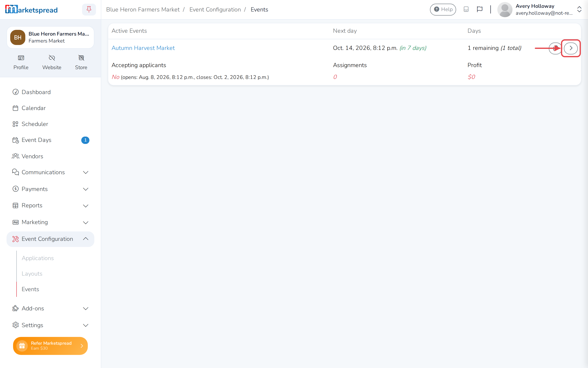Image resolution: width=588 pixels, height=368 pixels.
Task: Select Layouts under Event Configuration
Action: pyautogui.click(x=32, y=274)
